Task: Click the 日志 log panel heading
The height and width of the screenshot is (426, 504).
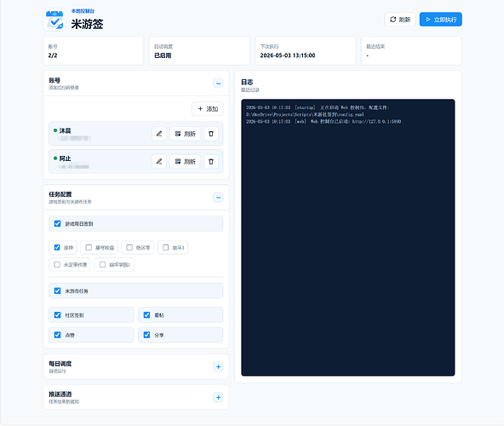Action: point(247,82)
